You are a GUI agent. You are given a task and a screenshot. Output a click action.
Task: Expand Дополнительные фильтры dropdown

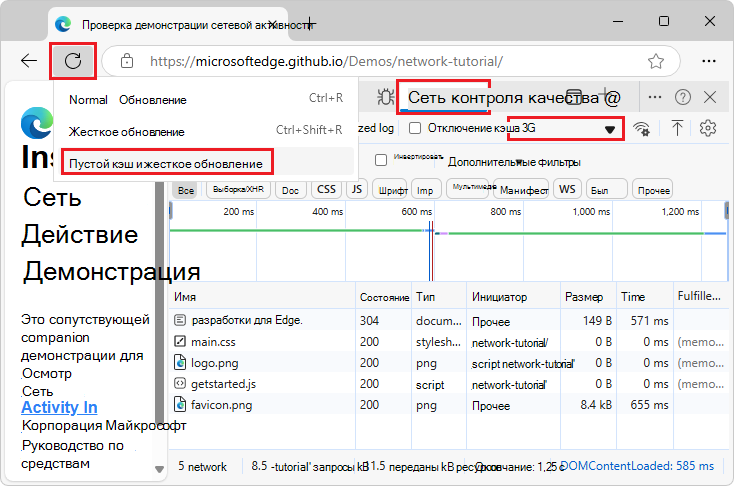tap(514, 162)
